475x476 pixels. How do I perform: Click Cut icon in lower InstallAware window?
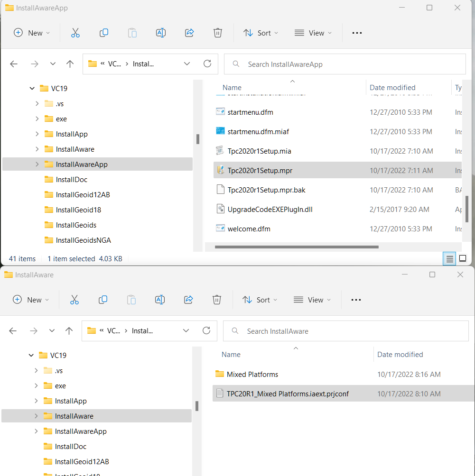coord(75,300)
